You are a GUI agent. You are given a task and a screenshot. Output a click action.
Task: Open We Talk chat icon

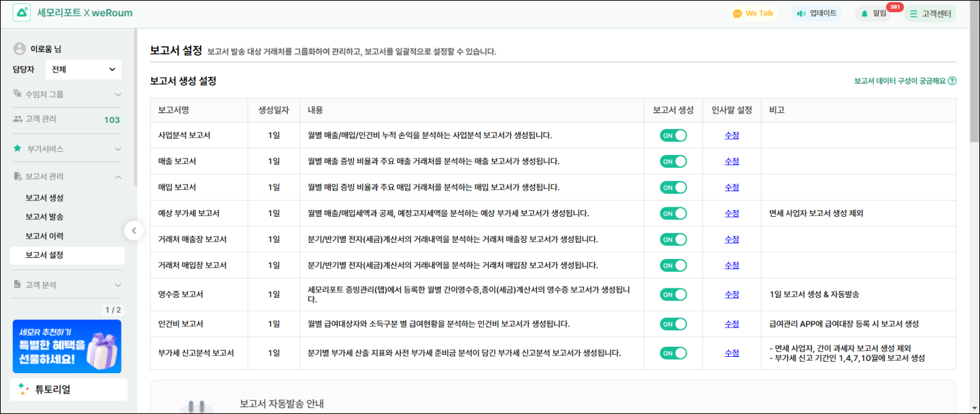click(x=737, y=14)
